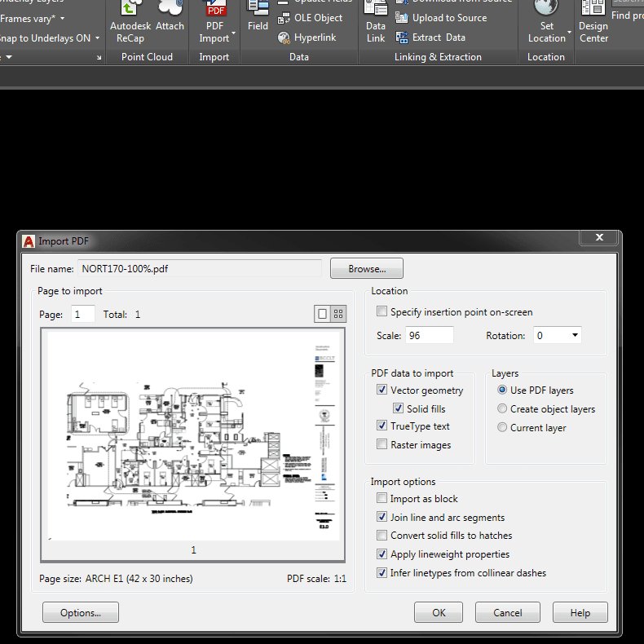Open Frames vary dropdown
Screen dimensions: 644x644
click(62, 19)
